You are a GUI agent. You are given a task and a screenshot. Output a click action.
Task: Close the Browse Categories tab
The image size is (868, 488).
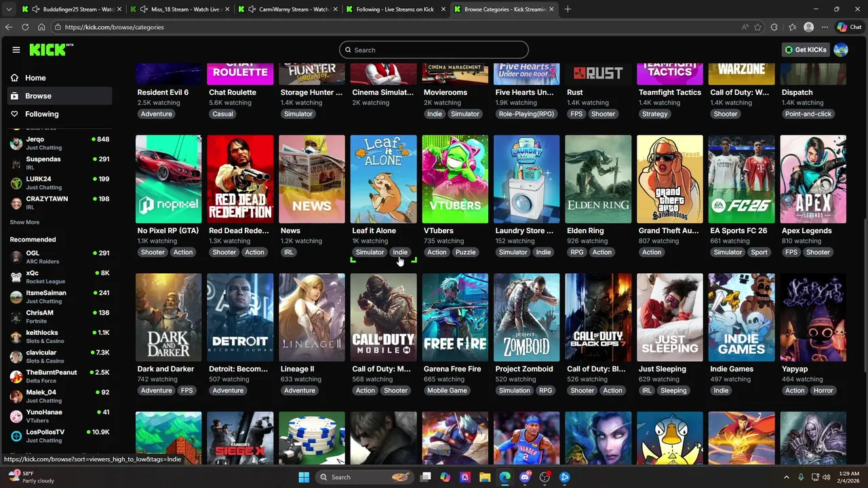tap(551, 9)
